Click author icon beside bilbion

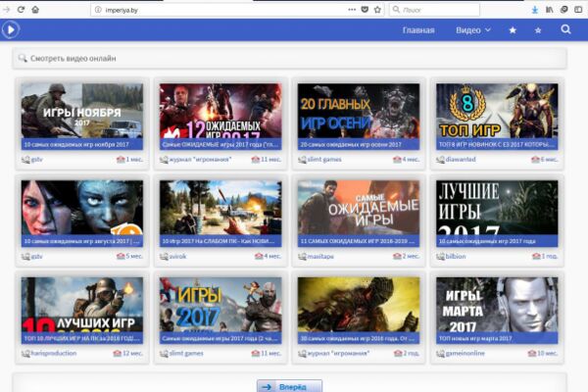pyautogui.click(x=441, y=257)
